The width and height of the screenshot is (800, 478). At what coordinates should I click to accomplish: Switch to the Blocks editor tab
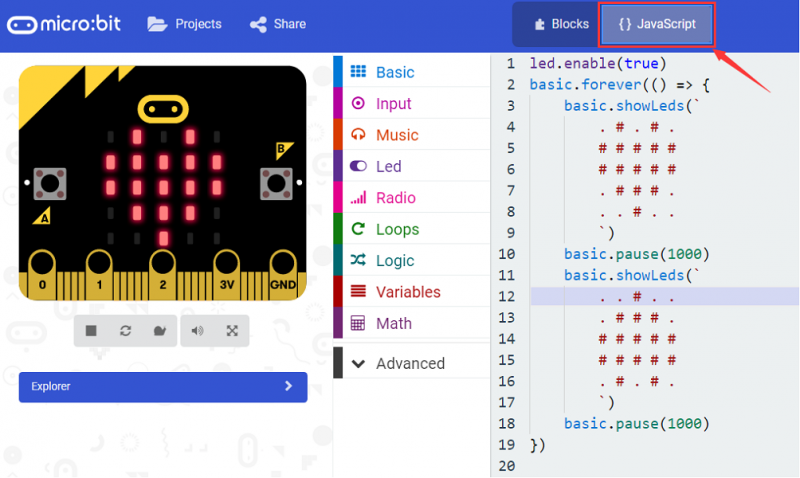pos(561,24)
